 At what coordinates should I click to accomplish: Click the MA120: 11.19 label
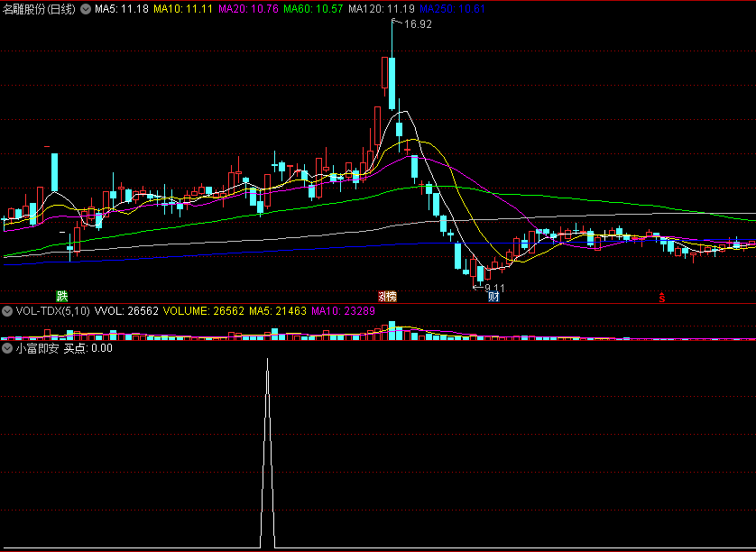[382, 9]
